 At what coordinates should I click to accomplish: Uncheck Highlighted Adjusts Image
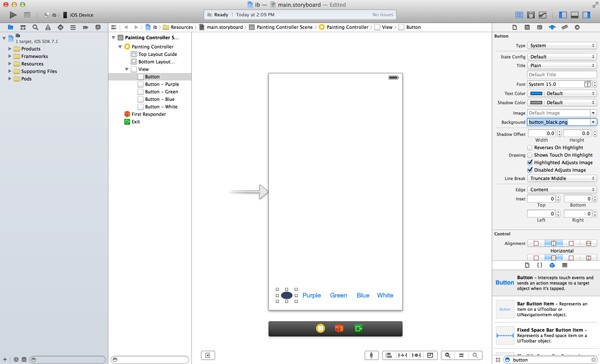coord(530,162)
